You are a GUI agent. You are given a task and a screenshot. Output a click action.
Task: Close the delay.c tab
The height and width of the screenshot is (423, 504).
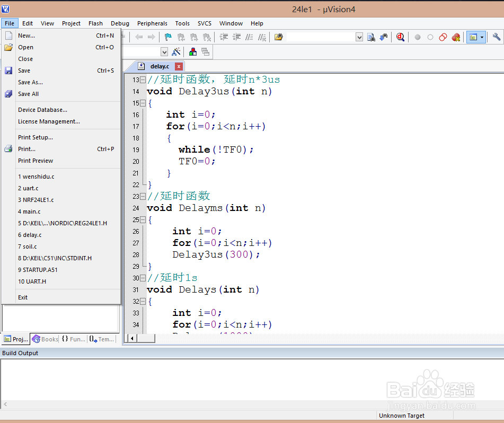pyautogui.click(x=179, y=66)
